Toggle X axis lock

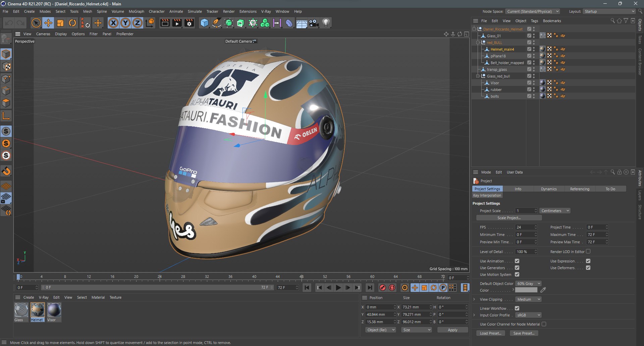click(x=113, y=23)
